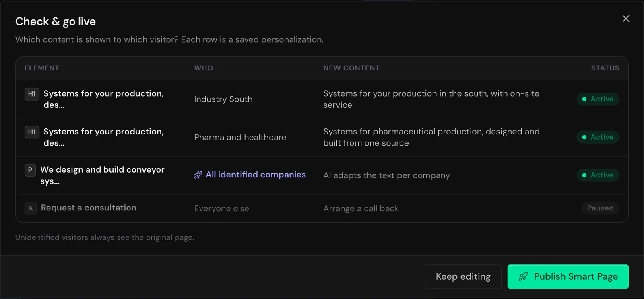This screenshot has height=299, width=644.
Task: Click the Unidentified visitors footnote text
Action: [105, 237]
